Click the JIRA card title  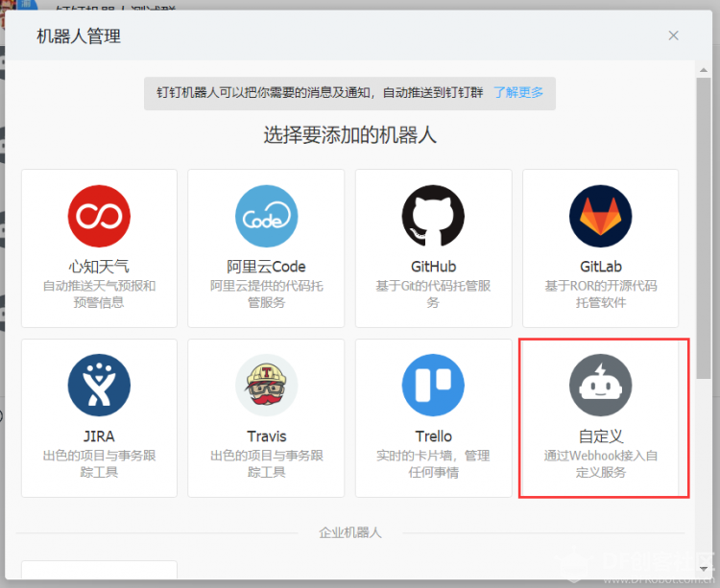99,436
